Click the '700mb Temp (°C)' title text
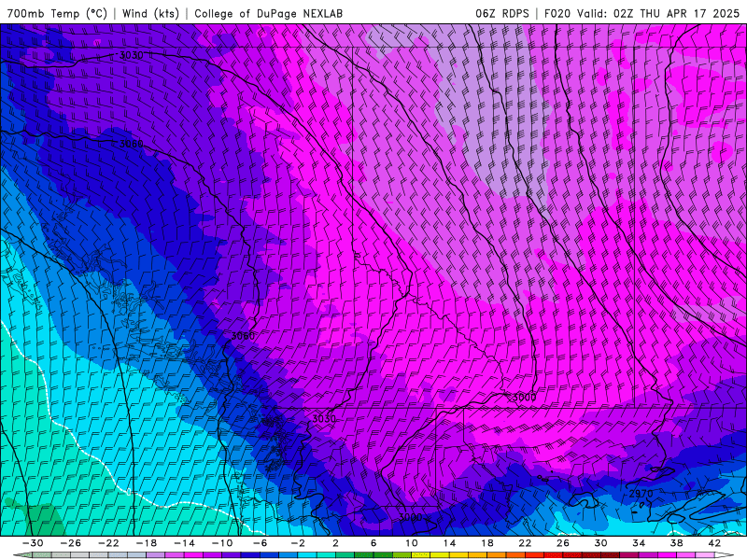747x560 pixels. [57, 13]
